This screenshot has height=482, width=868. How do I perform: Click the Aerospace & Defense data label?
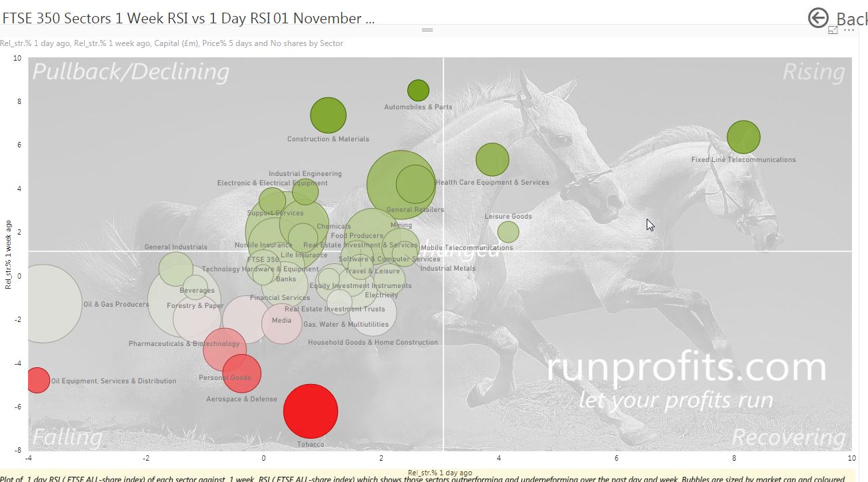point(241,399)
